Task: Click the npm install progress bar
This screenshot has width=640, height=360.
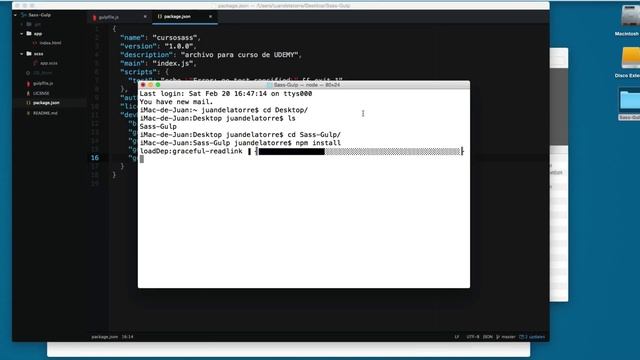Action: coord(359,151)
